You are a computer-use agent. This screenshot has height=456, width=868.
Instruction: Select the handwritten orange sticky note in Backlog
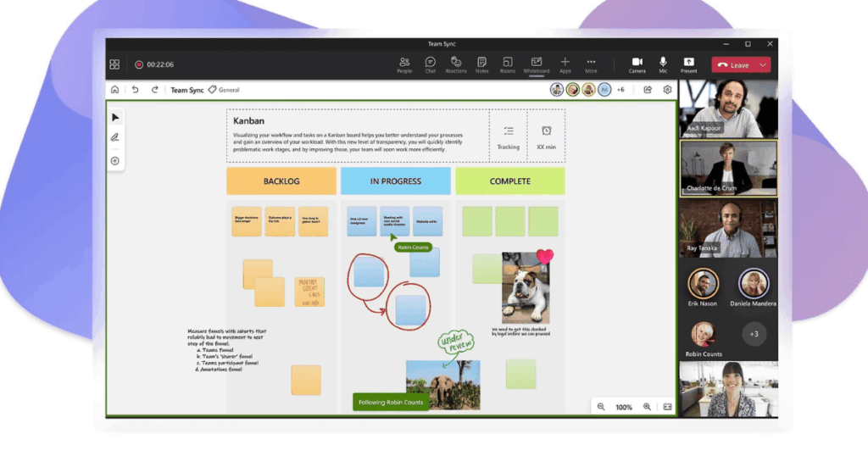coord(309,292)
